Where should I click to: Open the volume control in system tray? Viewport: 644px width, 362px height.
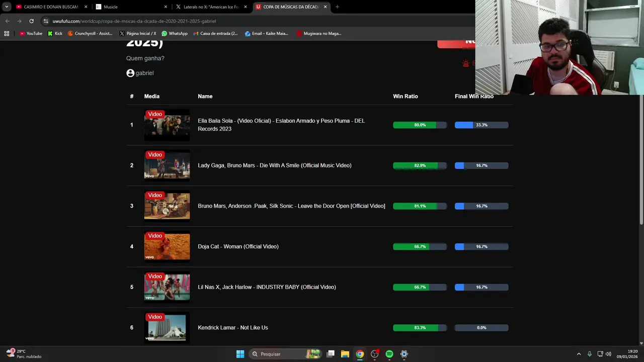(608, 354)
